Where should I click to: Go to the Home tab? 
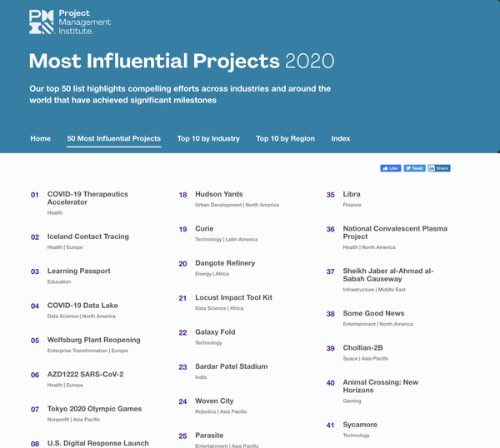pyautogui.click(x=41, y=138)
